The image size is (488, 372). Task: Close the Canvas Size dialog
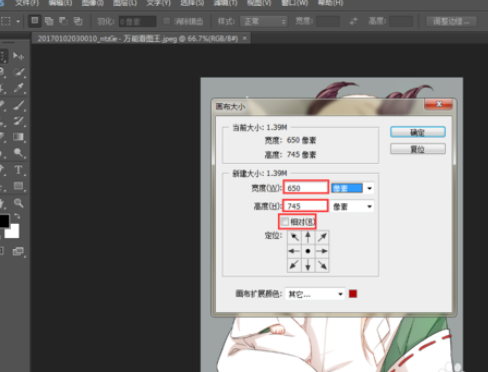point(439,104)
